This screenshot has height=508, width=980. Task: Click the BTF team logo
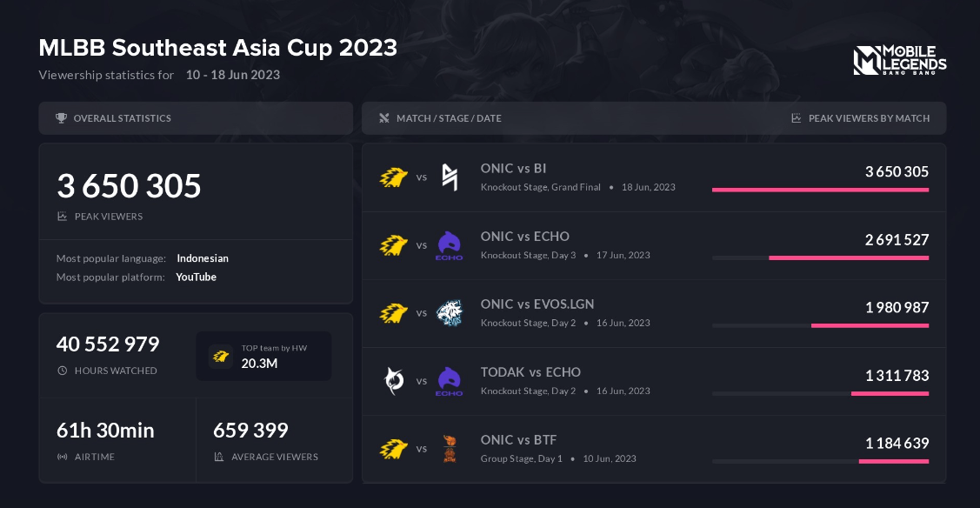449,449
